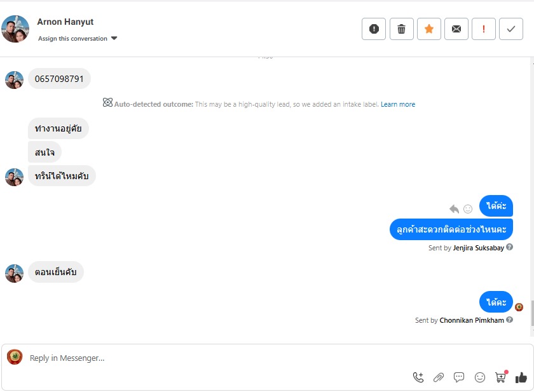The height and width of the screenshot is (392, 534).
Task: Click the Learn more link
Action: click(x=398, y=104)
